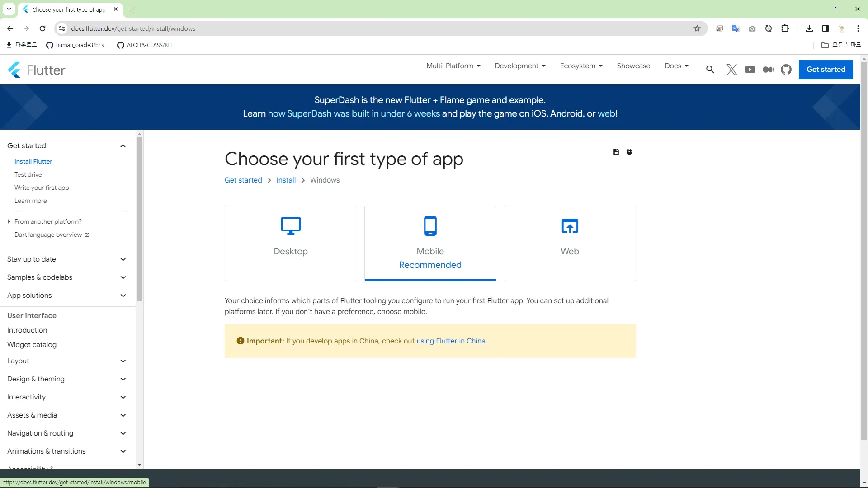Collapse the Get started sidebar section
This screenshot has width=868, height=488.
pos(123,146)
